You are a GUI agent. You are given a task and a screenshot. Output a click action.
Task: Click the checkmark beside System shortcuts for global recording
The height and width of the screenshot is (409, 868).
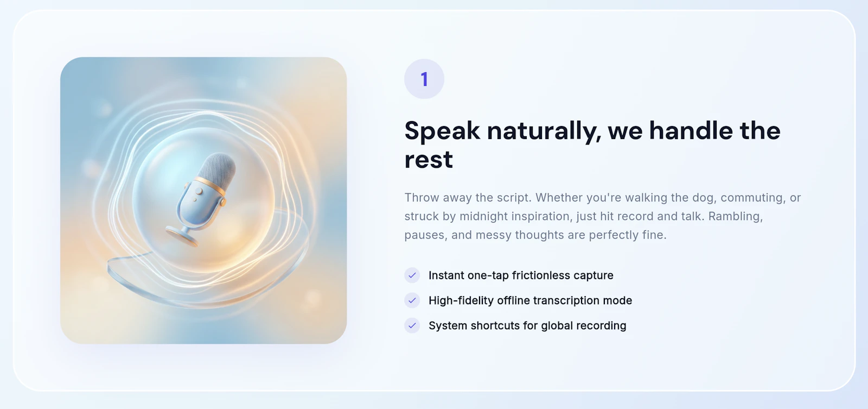tap(412, 325)
